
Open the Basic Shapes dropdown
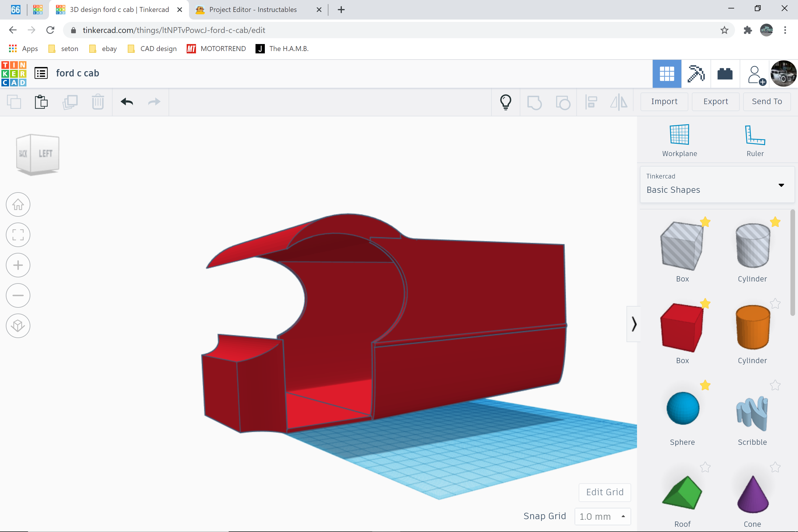(717, 185)
